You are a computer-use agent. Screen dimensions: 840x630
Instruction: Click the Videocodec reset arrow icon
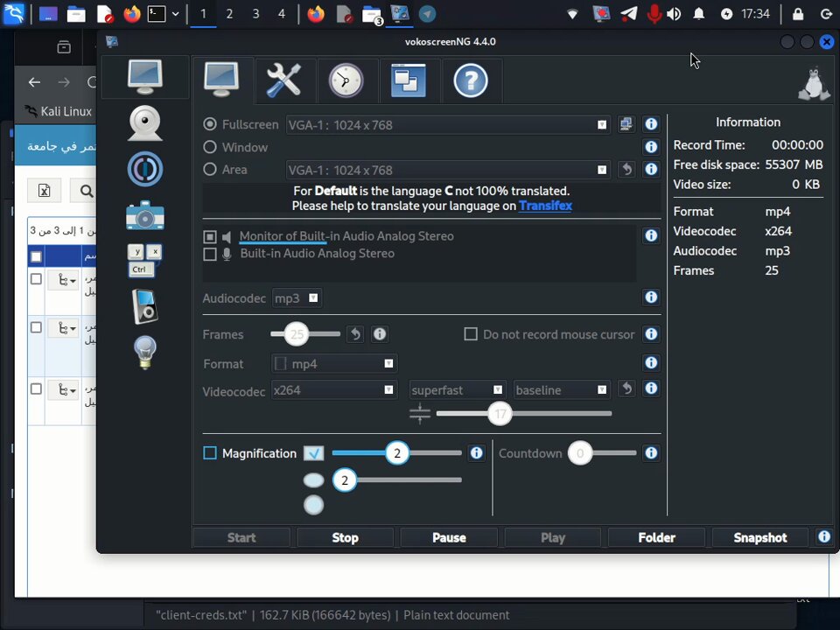tap(626, 388)
